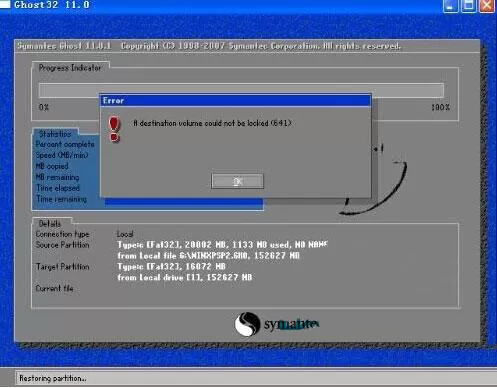Click the Local connection value
The height and width of the screenshot is (388, 497).
click(x=125, y=234)
